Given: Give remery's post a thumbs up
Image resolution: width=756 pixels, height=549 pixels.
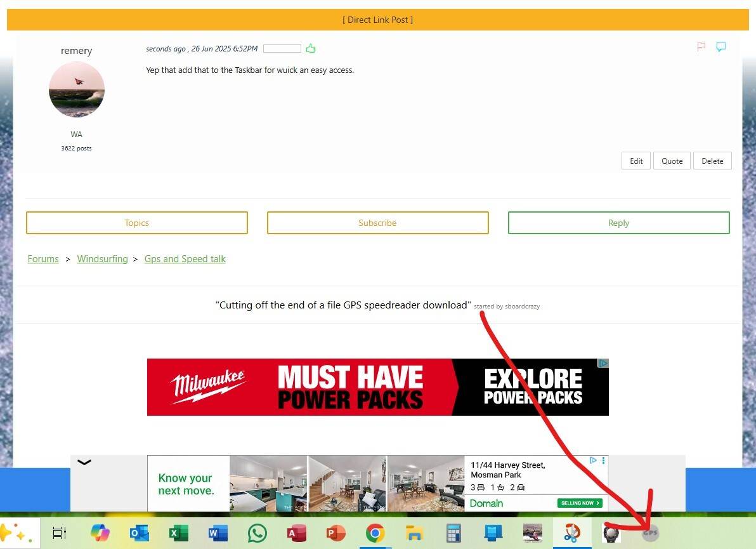Looking at the screenshot, I should pos(310,48).
